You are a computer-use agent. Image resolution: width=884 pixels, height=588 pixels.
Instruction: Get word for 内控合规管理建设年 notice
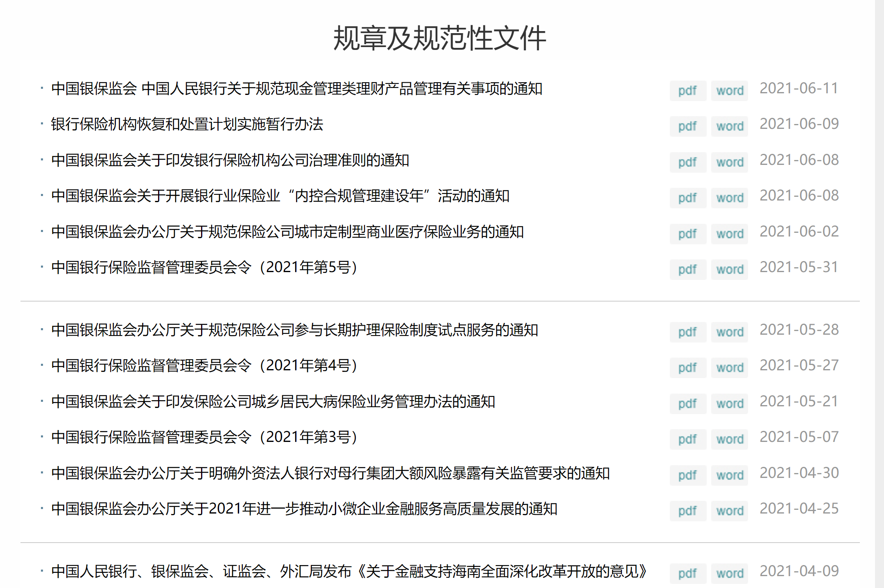pos(730,198)
